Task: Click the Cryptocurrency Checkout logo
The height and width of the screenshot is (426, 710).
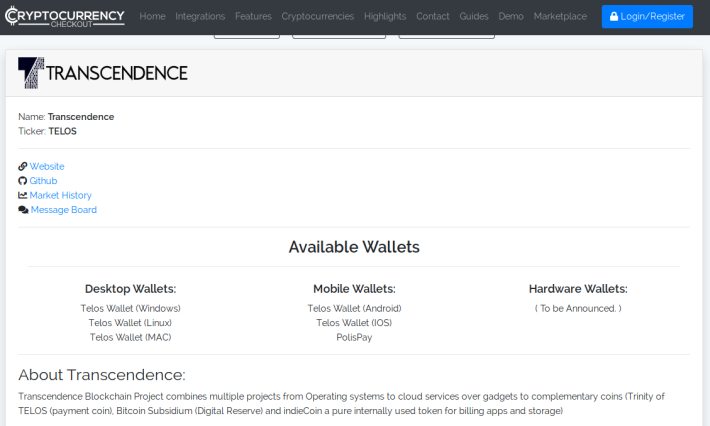Action: pos(64,17)
